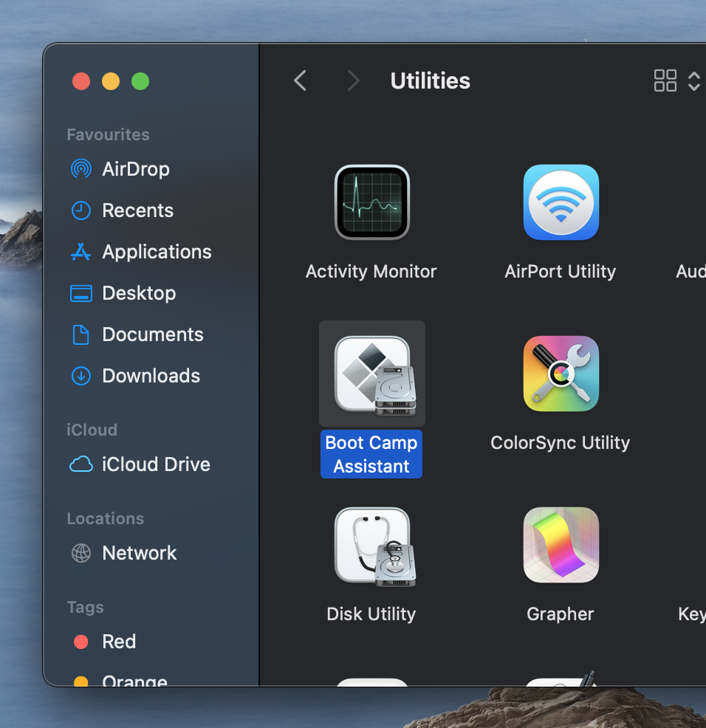
Task: Click the Applications sidebar icon
Action: click(80, 252)
